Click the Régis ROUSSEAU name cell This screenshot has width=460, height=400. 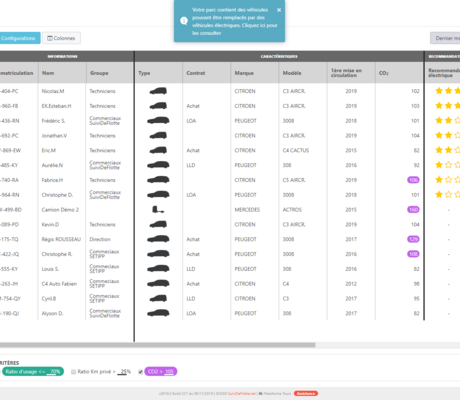click(61, 239)
